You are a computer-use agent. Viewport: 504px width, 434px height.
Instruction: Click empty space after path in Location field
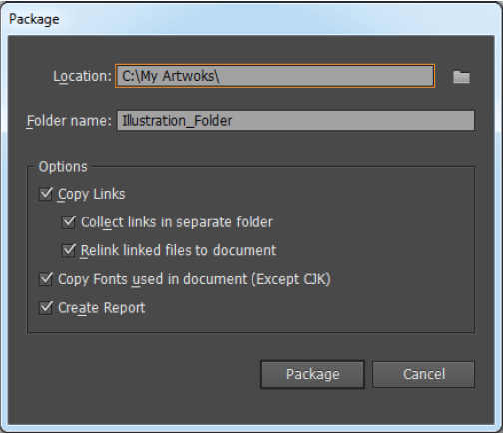point(326,76)
